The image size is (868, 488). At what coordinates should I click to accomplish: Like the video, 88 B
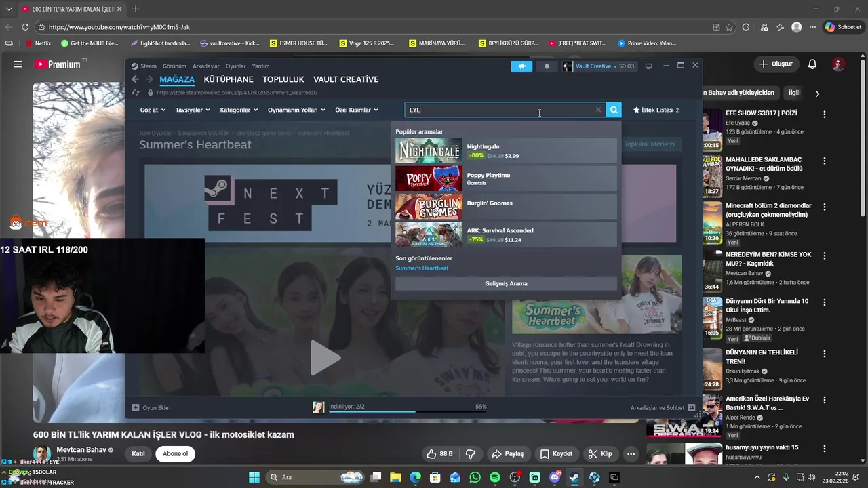coord(439,454)
